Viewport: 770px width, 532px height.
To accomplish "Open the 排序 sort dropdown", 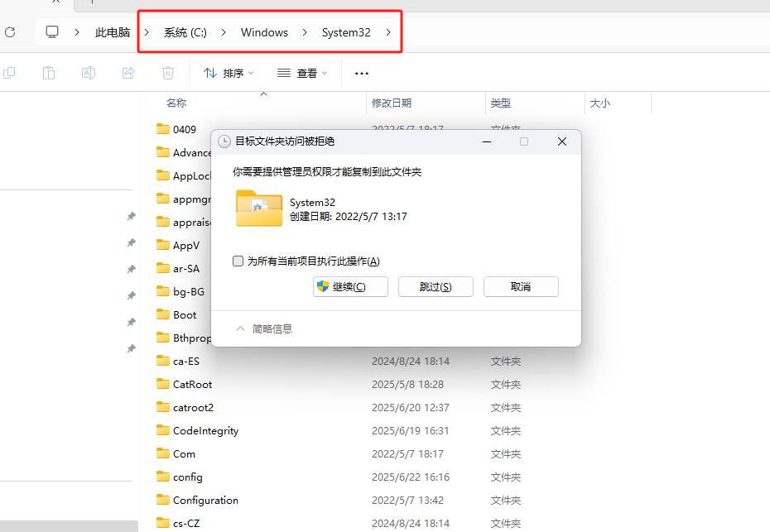I will (229, 73).
